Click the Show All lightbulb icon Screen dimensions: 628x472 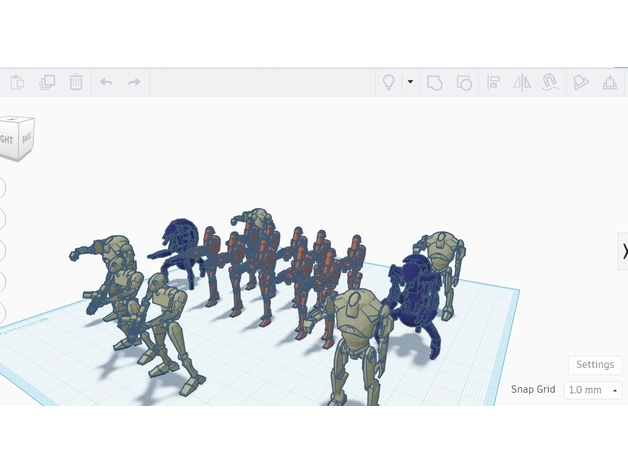(x=388, y=83)
